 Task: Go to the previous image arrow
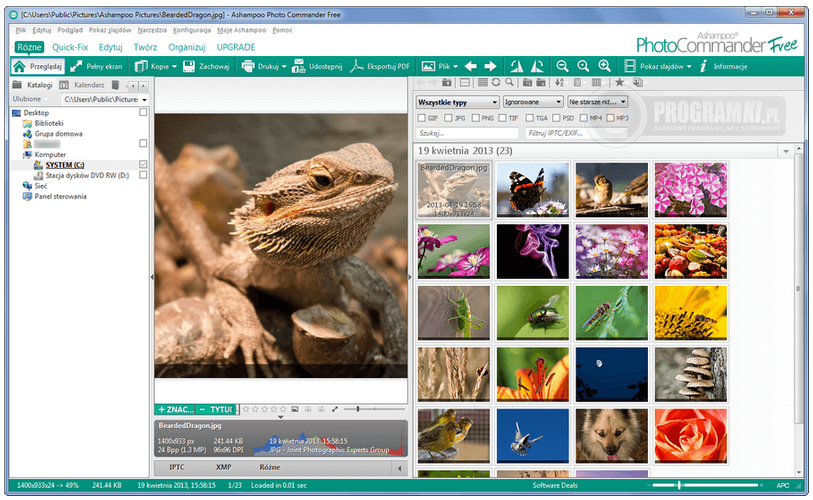(x=471, y=66)
